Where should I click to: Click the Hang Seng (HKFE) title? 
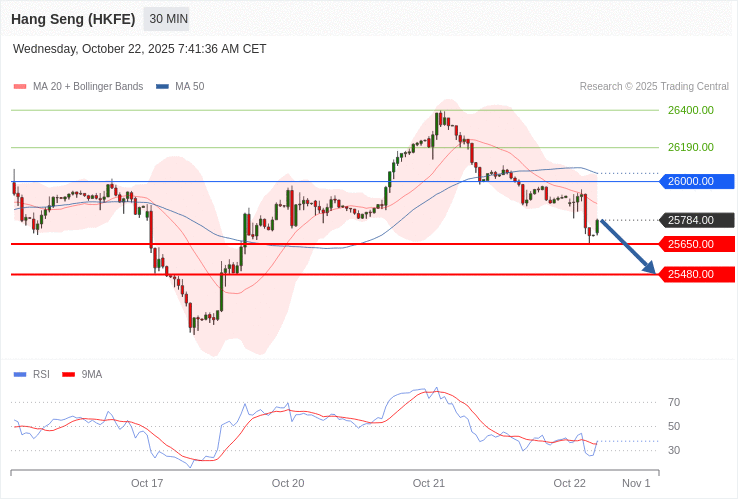[x=73, y=19]
